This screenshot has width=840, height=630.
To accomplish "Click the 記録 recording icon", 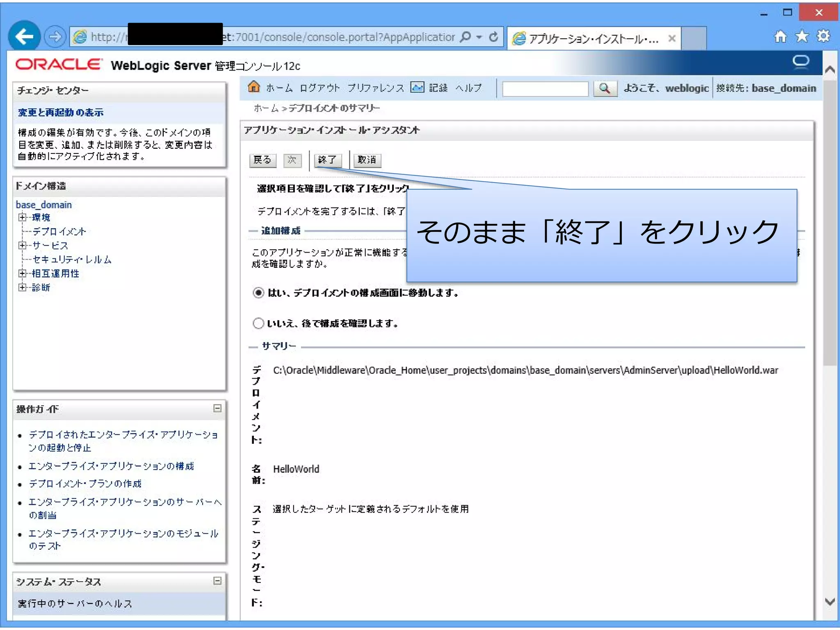I will point(417,87).
